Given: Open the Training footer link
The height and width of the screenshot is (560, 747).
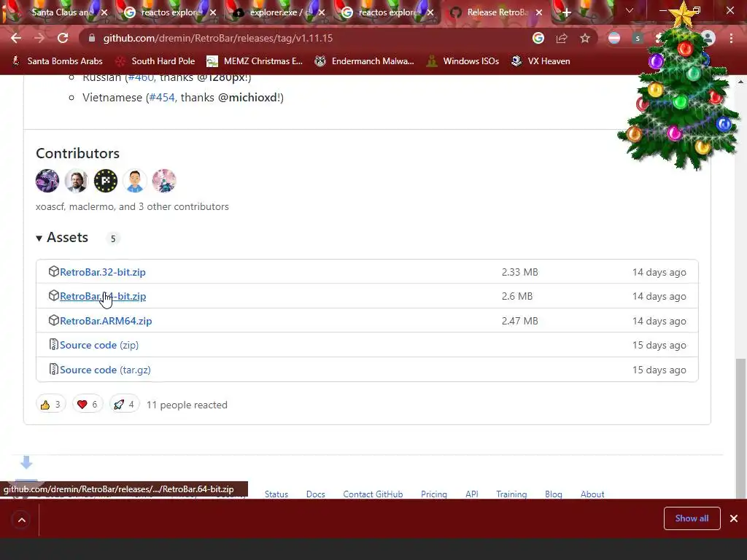Looking at the screenshot, I should pyautogui.click(x=511, y=494).
